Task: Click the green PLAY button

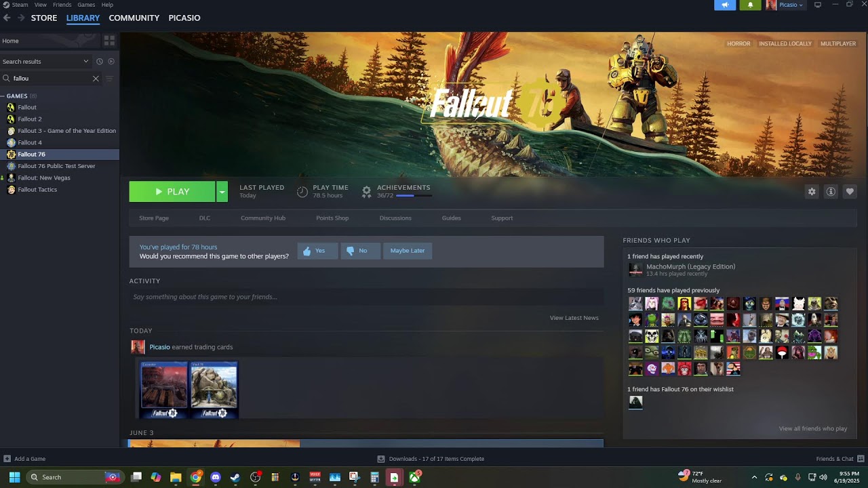Action: click(x=172, y=192)
